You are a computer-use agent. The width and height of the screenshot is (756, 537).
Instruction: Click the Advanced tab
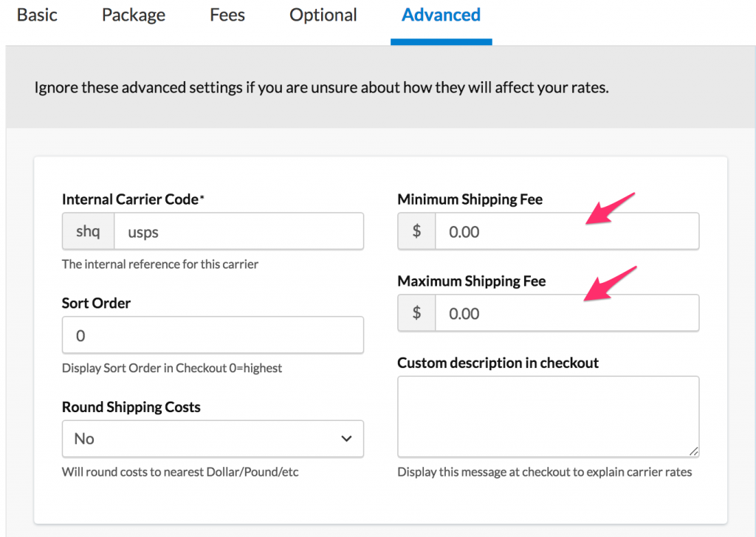pyautogui.click(x=441, y=16)
